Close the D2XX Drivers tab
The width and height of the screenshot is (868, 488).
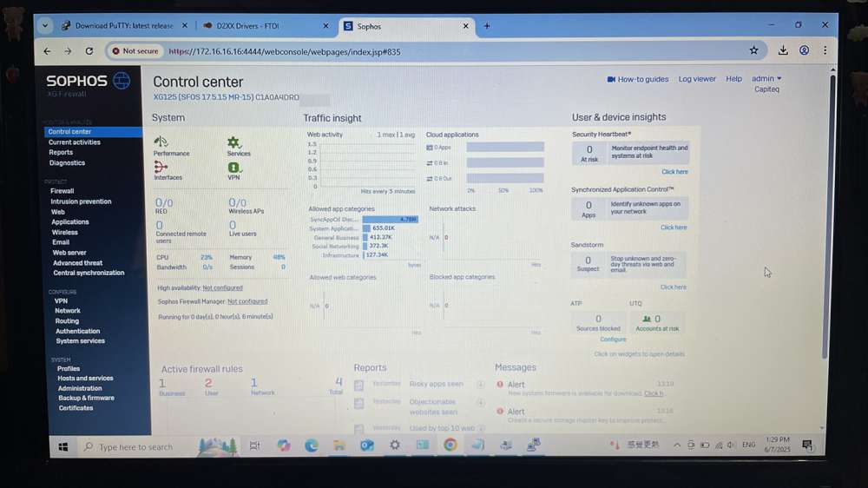point(325,25)
